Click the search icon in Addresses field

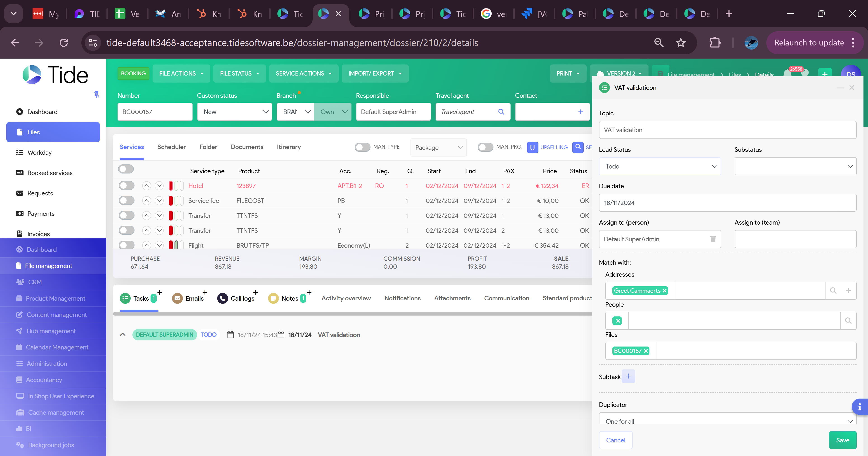[833, 290]
